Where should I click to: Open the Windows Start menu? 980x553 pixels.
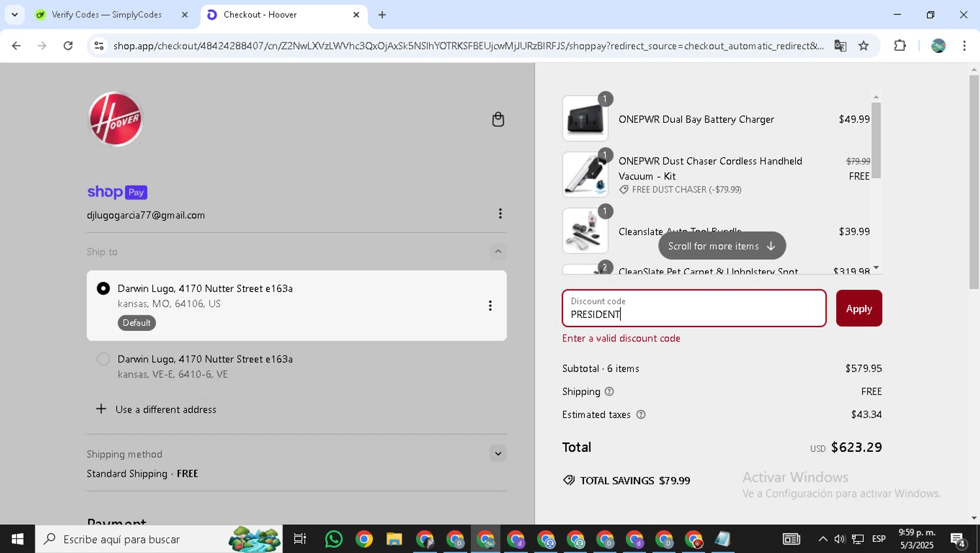(18, 539)
